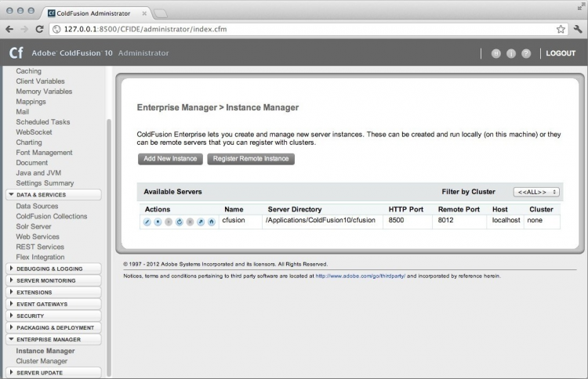Click the LOGOUT link

tap(561, 53)
